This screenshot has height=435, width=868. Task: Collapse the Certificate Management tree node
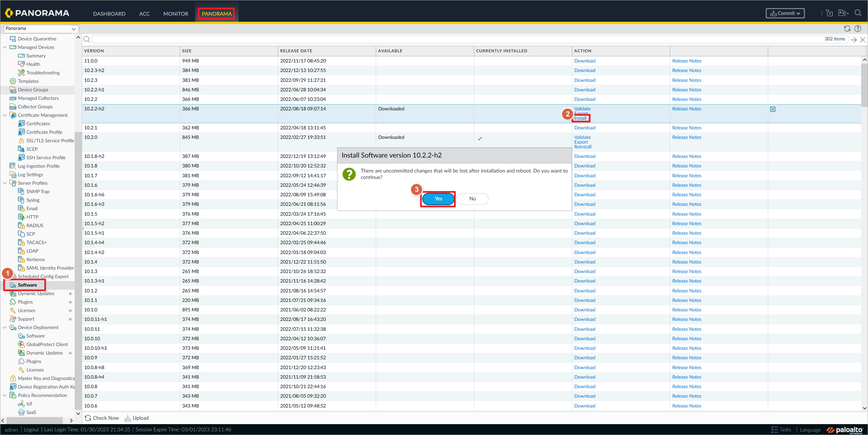[5, 115]
